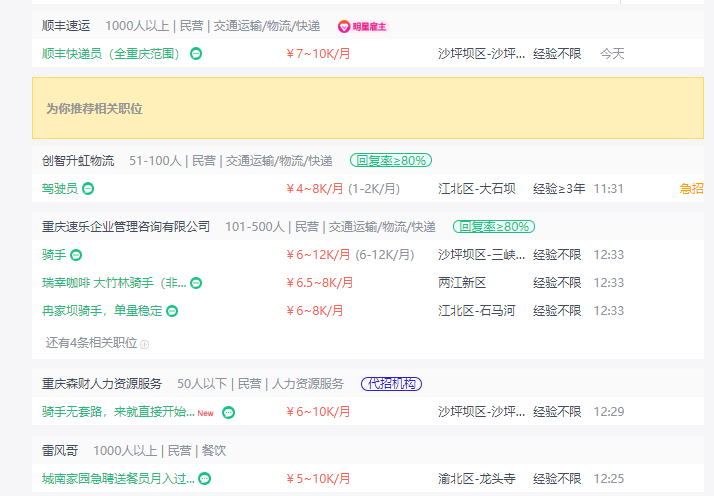Viewport: 714px width, 496px height.
Task: Click salary ￥6~10K/月
Action: pyautogui.click(x=318, y=412)
